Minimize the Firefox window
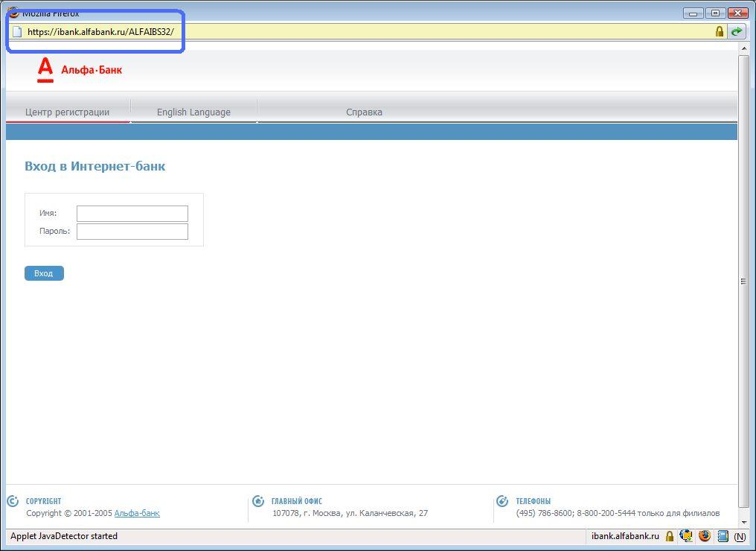The height and width of the screenshot is (551, 756). coord(693,13)
